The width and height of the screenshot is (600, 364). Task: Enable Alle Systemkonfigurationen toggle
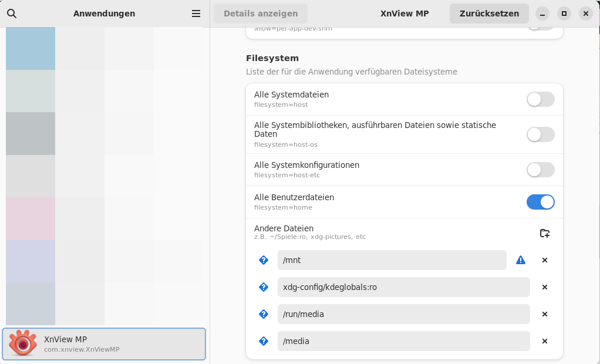(540, 170)
